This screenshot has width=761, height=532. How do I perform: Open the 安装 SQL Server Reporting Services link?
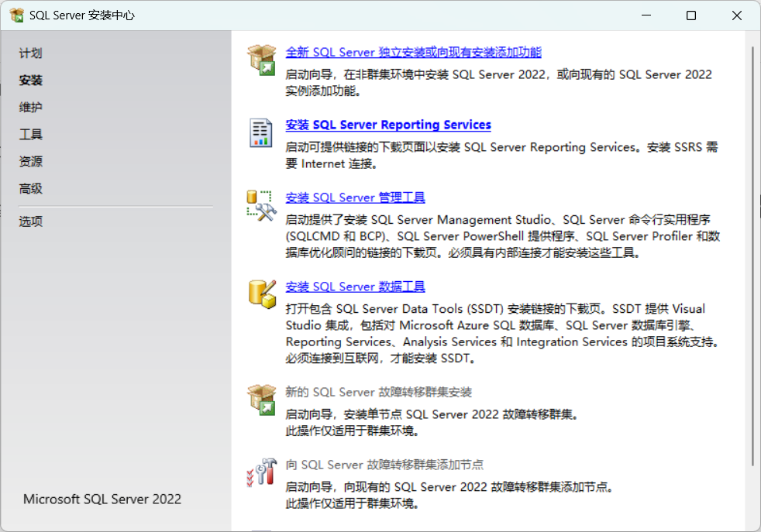(x=388, y=125)
